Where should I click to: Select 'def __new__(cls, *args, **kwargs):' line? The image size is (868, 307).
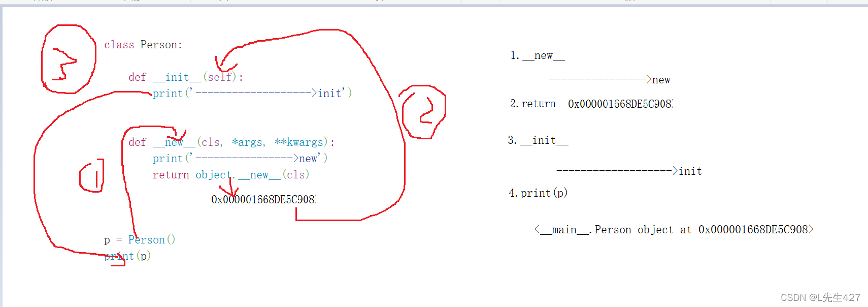tap(231, 142)
